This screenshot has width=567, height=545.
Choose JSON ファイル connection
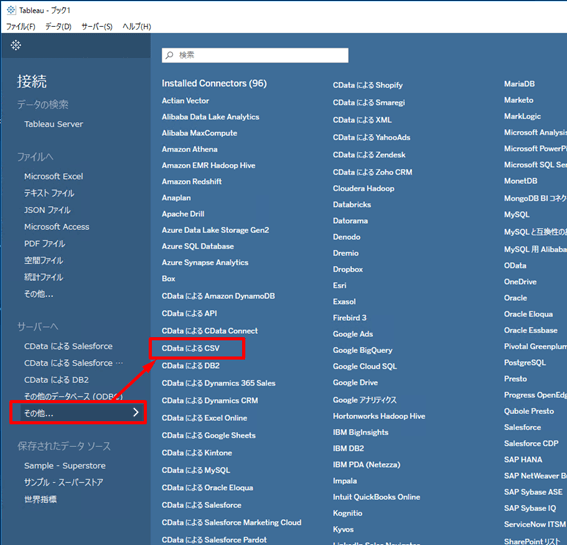pos(47,210)
